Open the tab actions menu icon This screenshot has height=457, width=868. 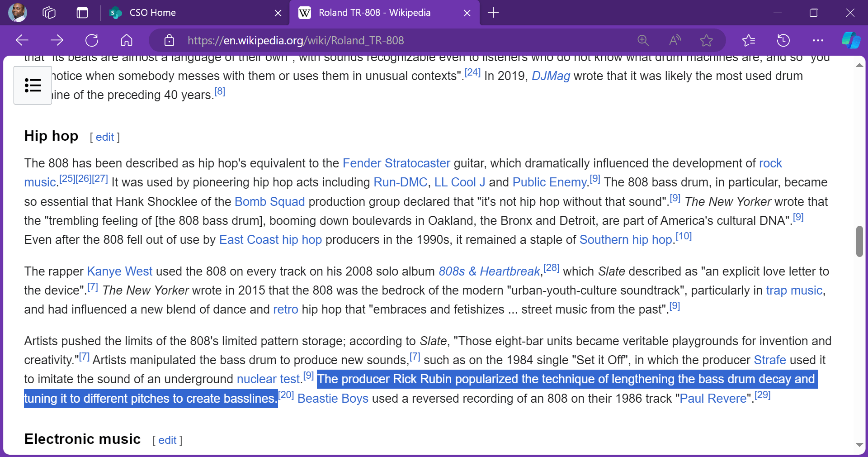tap(82, 13)
